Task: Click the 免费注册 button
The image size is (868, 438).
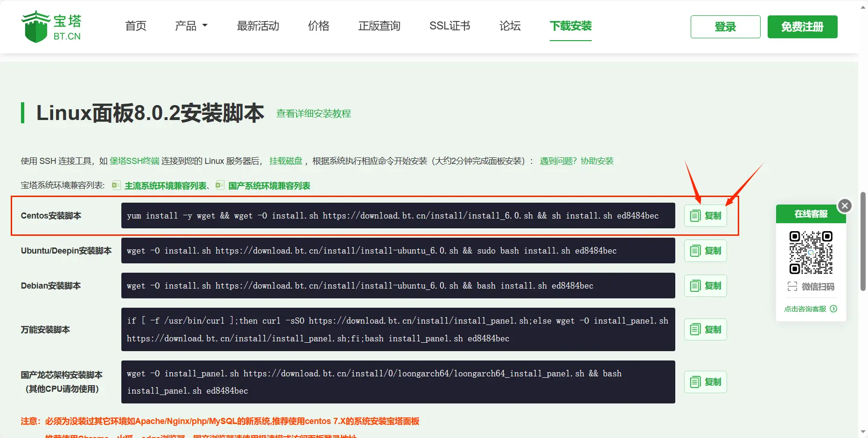Action: pos(802,27)
